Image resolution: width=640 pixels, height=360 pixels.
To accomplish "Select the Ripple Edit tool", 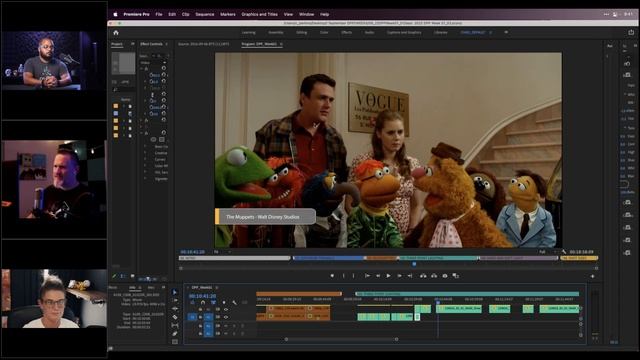I will (175, 309).
